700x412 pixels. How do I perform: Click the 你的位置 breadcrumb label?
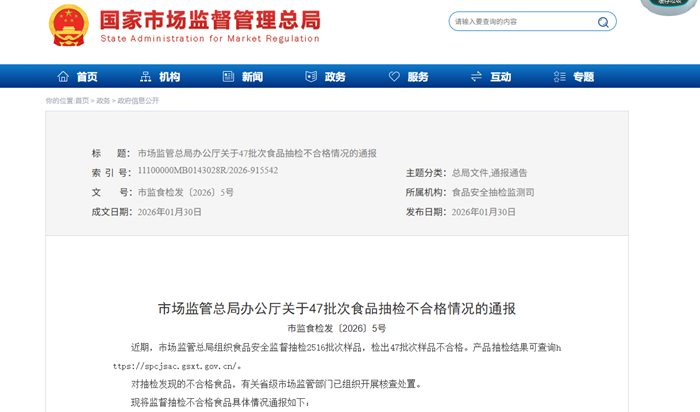[x=60, y=101]
